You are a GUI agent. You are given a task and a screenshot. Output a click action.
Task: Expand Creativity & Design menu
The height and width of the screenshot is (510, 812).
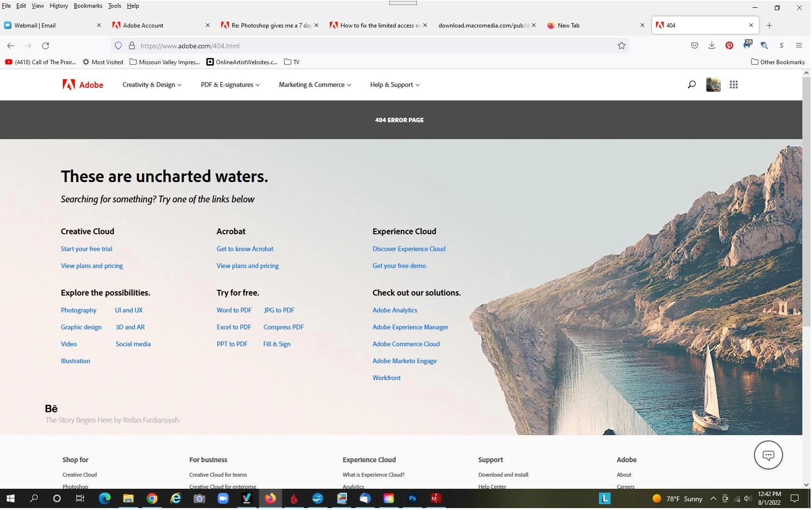tap(152, 85)
